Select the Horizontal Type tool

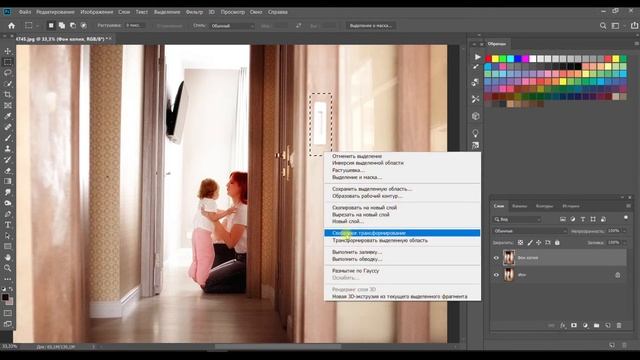tap(8, 225)
